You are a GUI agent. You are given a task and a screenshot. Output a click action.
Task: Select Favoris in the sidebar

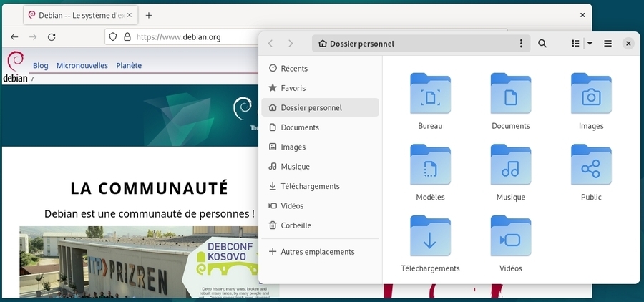point(320,88)
